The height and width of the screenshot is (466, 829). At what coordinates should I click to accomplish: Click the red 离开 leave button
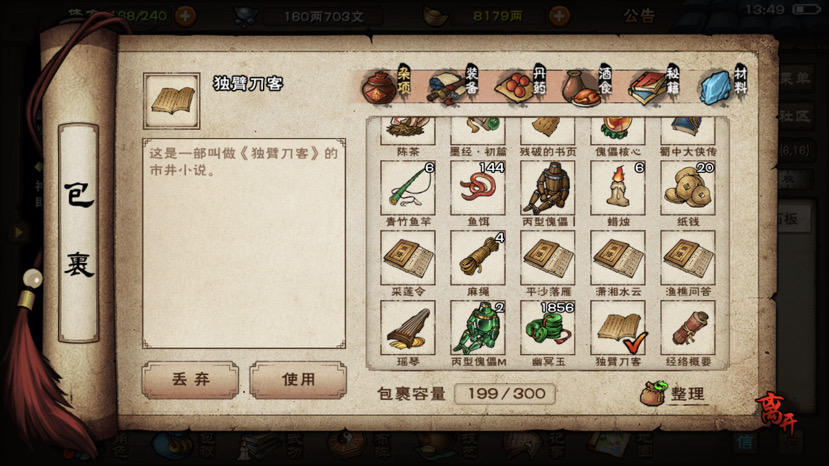coord(776,413)
